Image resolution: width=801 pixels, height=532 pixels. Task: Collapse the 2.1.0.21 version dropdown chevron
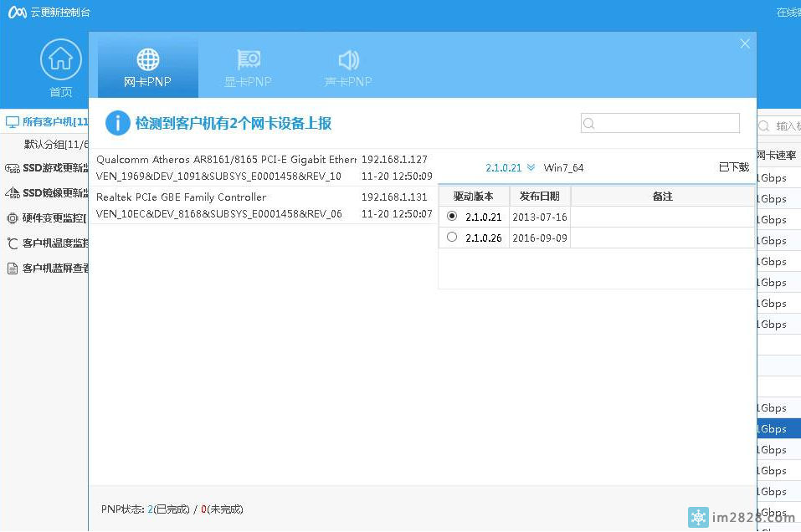(x=531, y=167)
